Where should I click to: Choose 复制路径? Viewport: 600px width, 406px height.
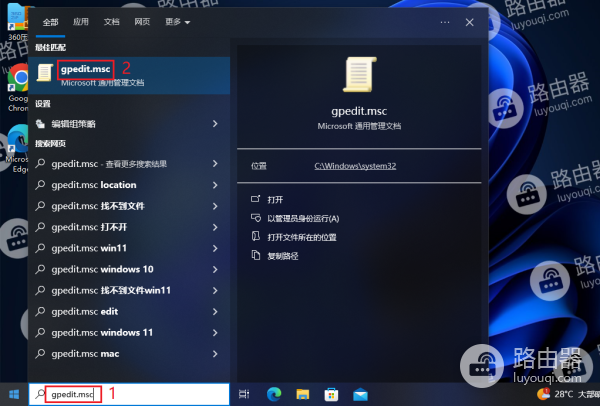coord(283,256)
